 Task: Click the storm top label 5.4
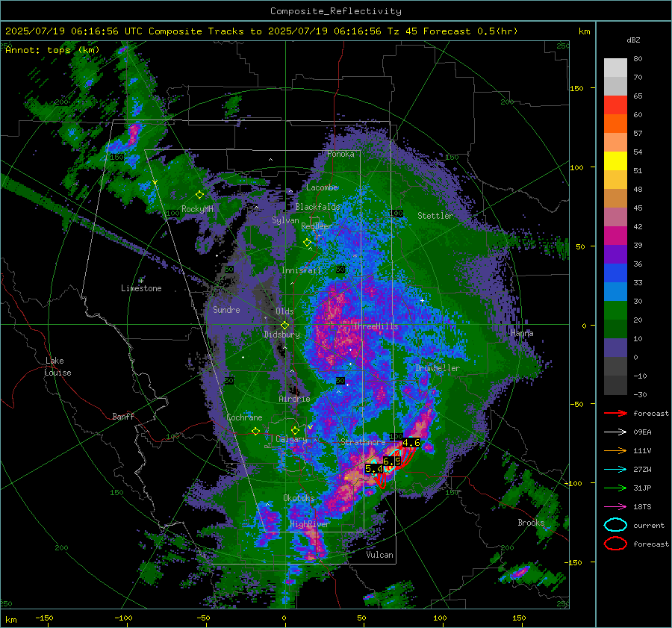374,469
